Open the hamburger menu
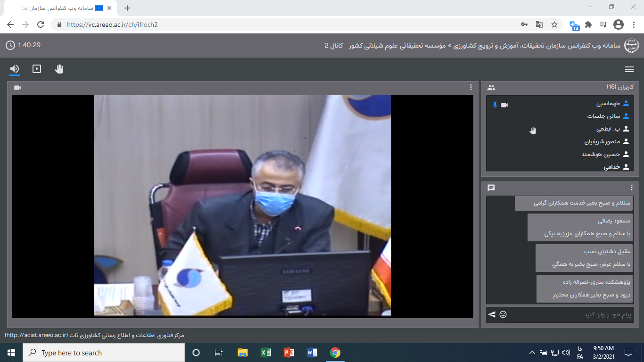 click(x=629, y=69)
